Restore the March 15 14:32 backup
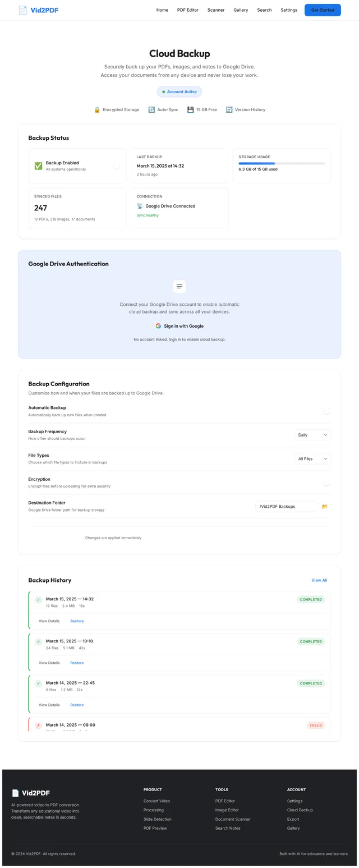Image resolution: width=359 pixels, height=868 pixels. point(77,621)
